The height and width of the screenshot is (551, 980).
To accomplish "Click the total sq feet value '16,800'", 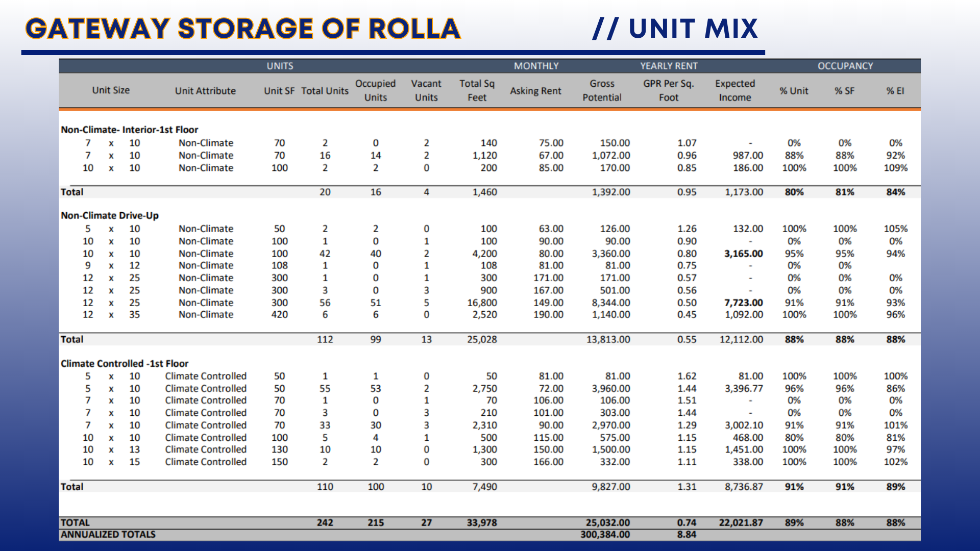I will click(x=482, y=303).
